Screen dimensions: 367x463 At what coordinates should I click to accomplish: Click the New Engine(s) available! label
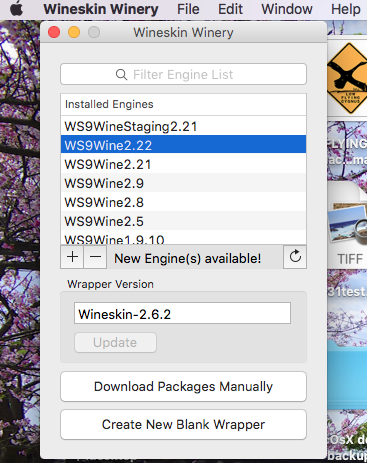pos(188,258)
